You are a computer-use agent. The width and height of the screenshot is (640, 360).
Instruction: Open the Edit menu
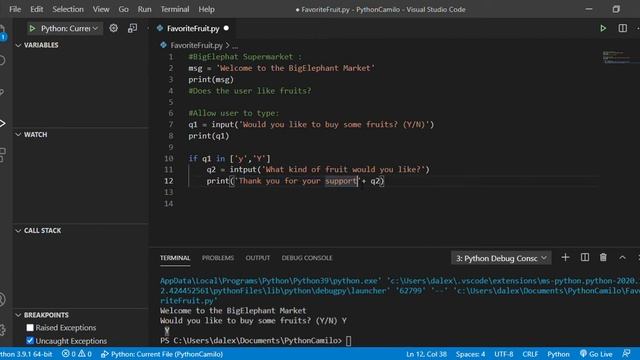[x=36, y=9]
